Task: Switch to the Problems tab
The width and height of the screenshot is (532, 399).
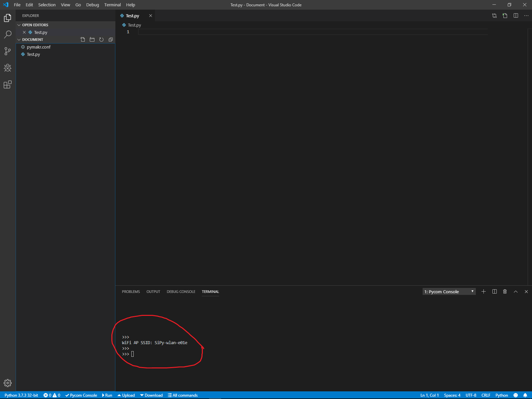Action: coord(131,292)
